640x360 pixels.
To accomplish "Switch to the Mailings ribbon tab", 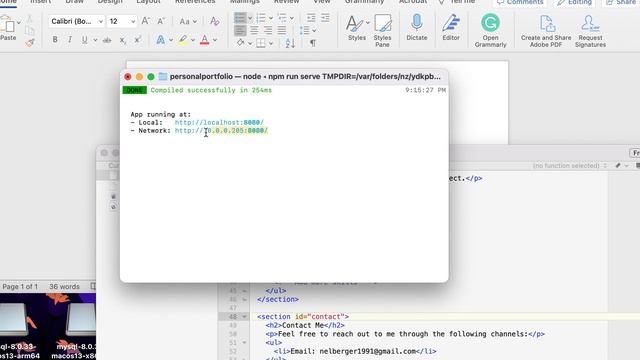I will coord(245,2).
